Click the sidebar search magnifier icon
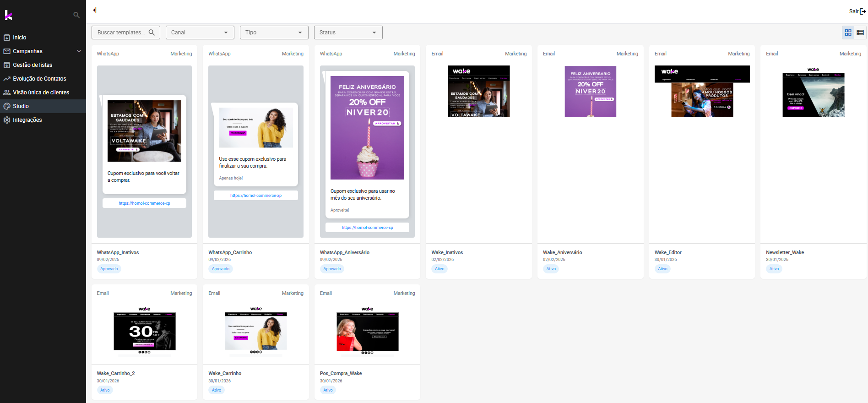 click(76, 15)
